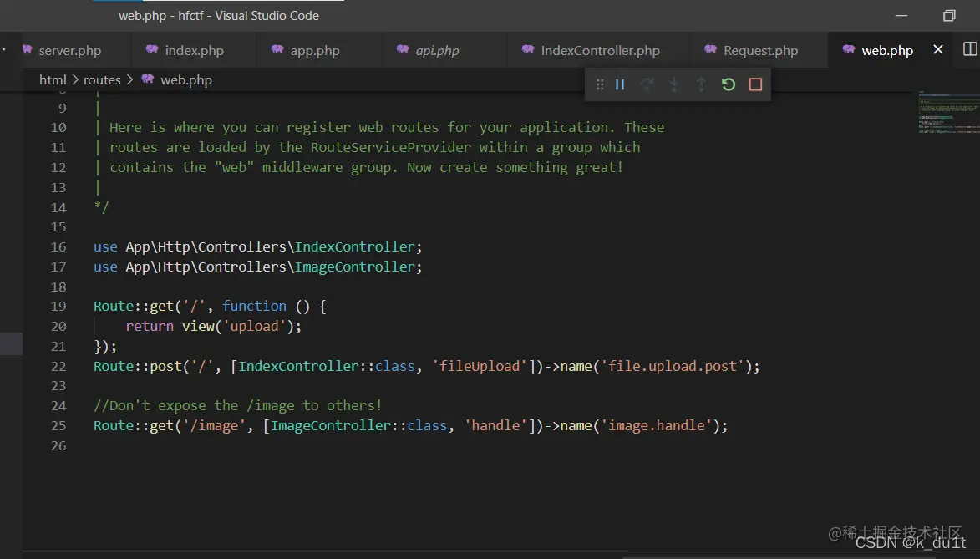Restart the debug session
The width and height of the screenshot is (980, 559).
pos(729,84)
